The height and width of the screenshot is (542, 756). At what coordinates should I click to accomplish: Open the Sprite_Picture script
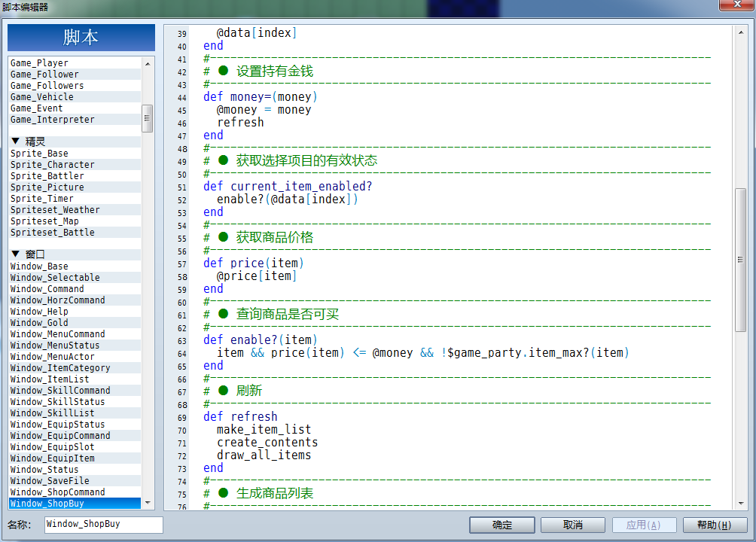coord(75,187)
